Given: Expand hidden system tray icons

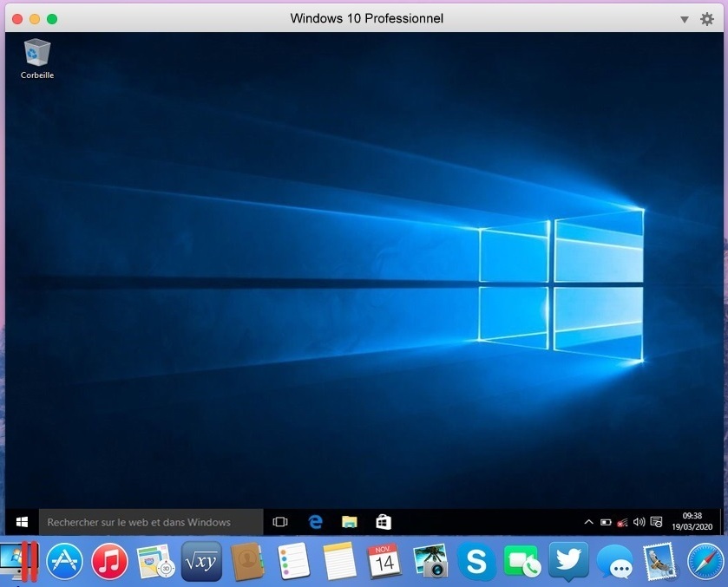Looking at the screenshot, I should pos(588,522).
